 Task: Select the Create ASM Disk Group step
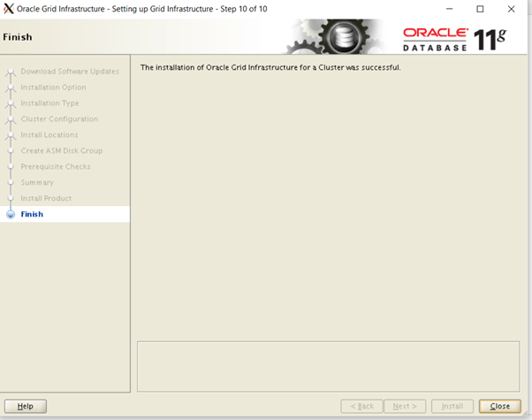[60, 150]
